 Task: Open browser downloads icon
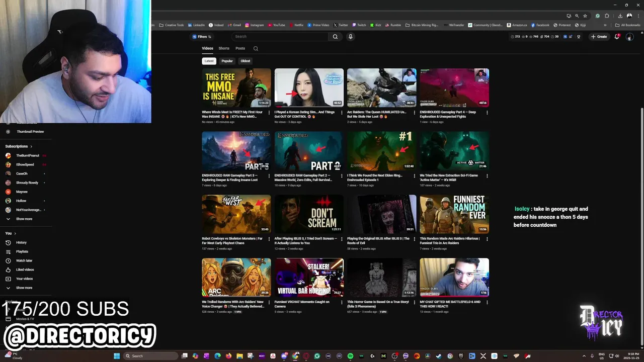(x=620, y=16)
